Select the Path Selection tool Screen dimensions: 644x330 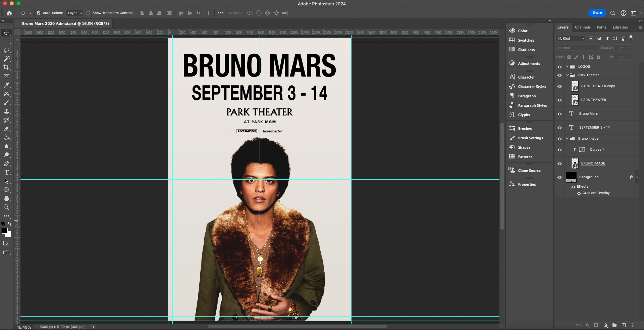6,181
